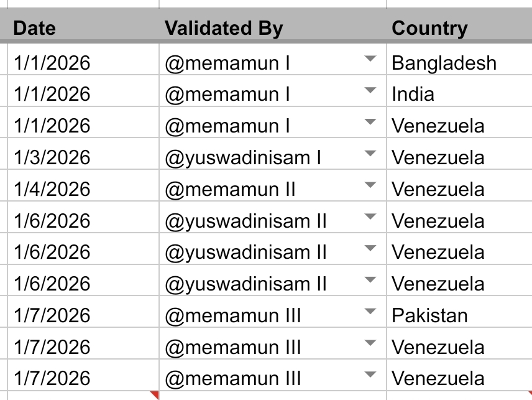Image resolution: width=532 pixels, height=400 pixels.
Task: Select the 1/3/2026 date cell
Action: 83,154
